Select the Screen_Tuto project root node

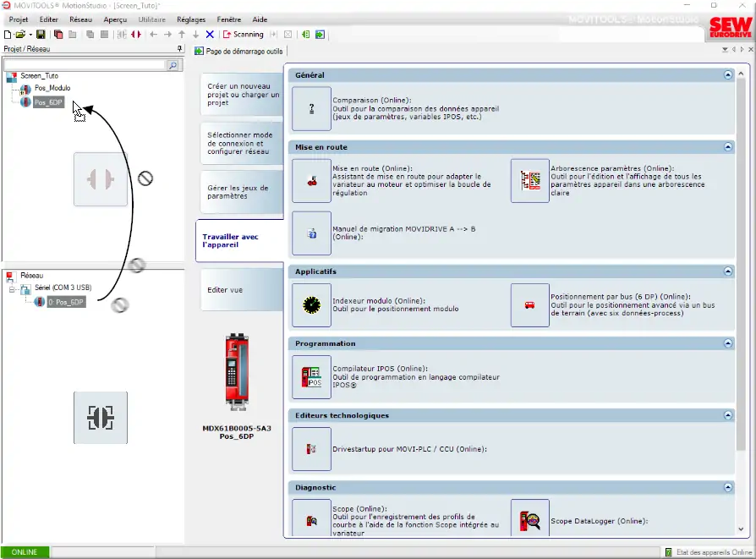click(40, 76)
